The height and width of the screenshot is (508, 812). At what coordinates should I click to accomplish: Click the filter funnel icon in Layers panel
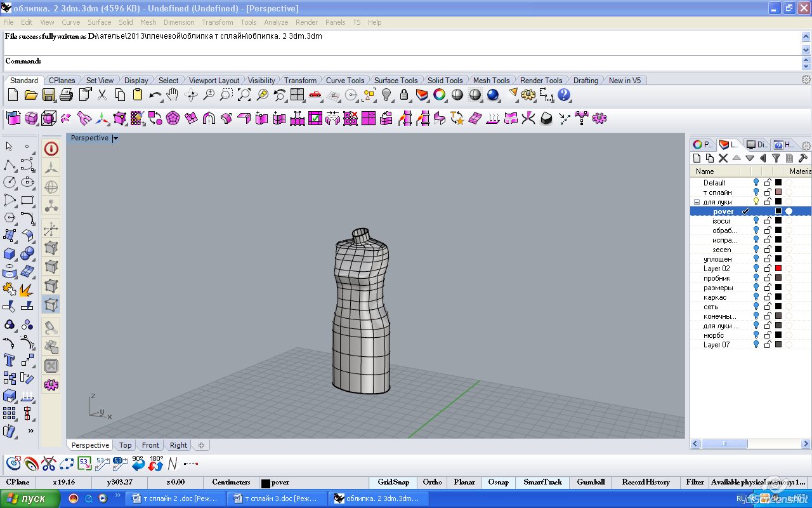point(776,158)
